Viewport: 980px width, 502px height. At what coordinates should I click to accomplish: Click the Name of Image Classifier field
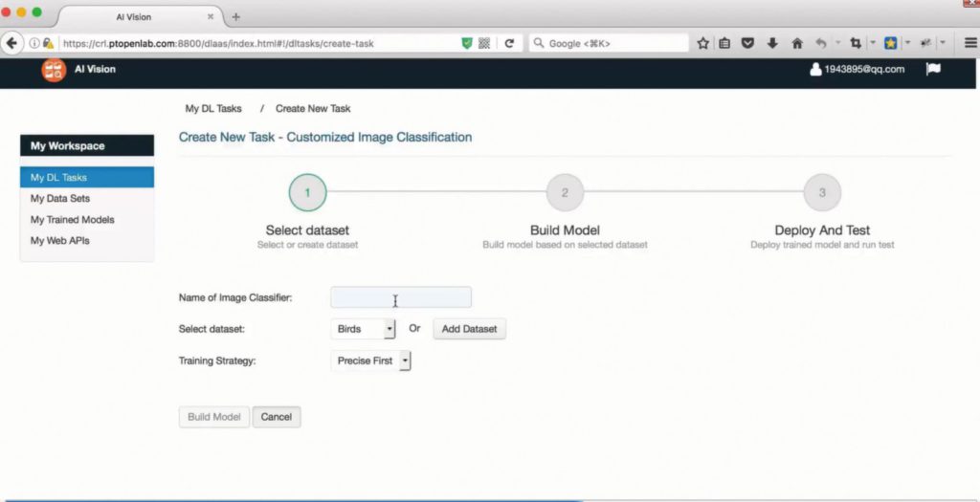tap(400, 297)
